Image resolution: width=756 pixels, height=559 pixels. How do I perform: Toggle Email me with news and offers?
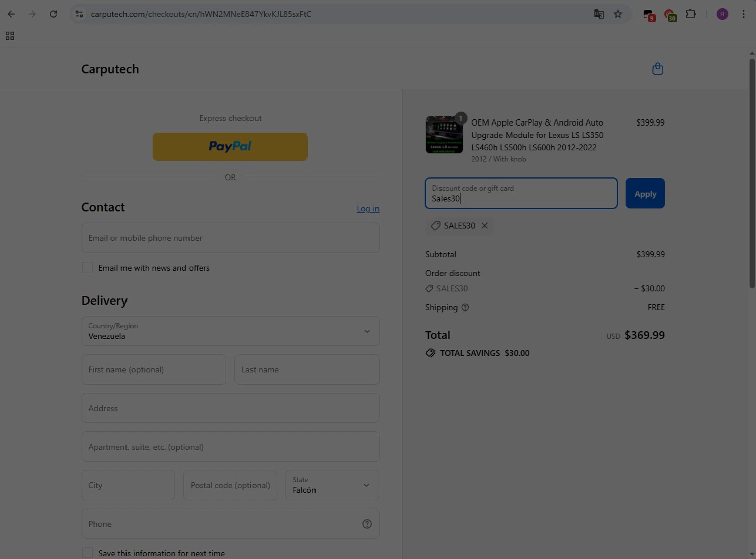pyautogui.click(x=87, y=267)
